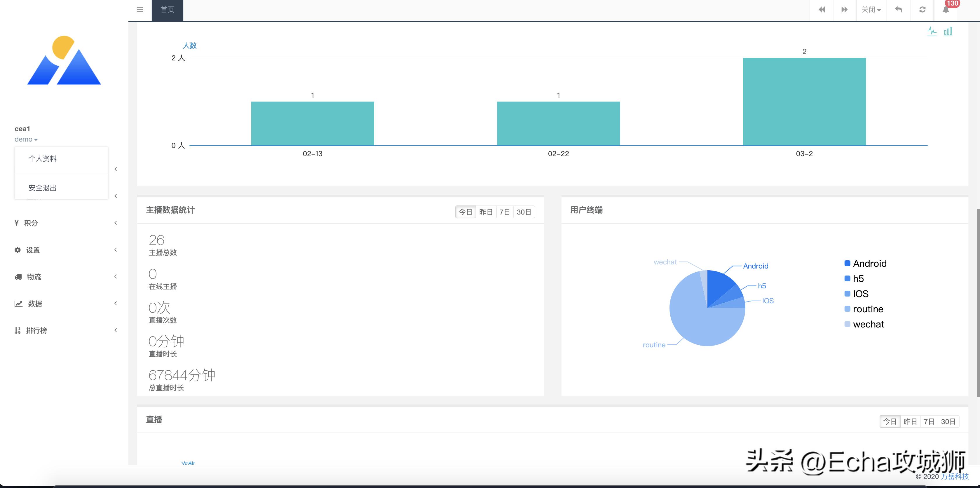Open the 万岳科技 footer link

955,477
